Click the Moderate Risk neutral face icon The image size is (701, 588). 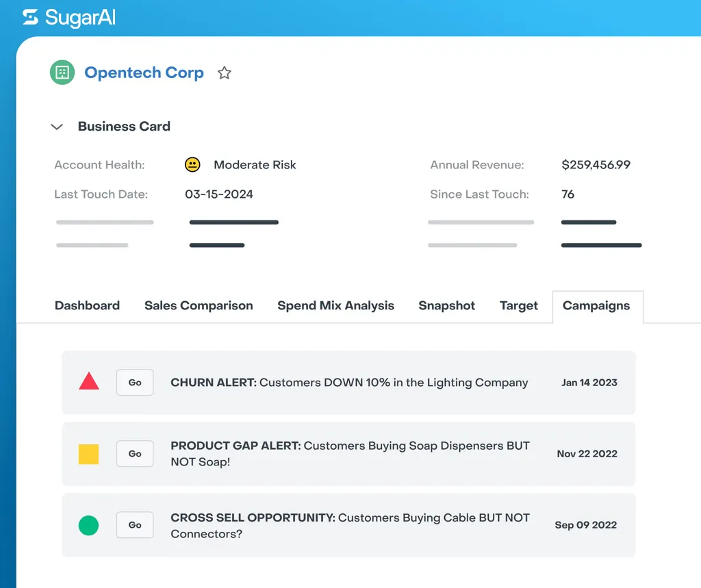click(192, 165)
